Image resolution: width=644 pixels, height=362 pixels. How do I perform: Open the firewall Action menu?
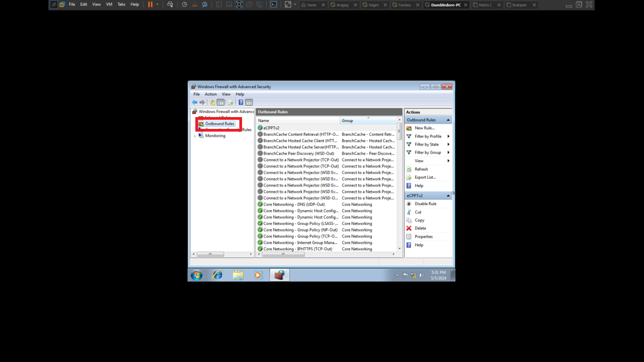point(211,94)
